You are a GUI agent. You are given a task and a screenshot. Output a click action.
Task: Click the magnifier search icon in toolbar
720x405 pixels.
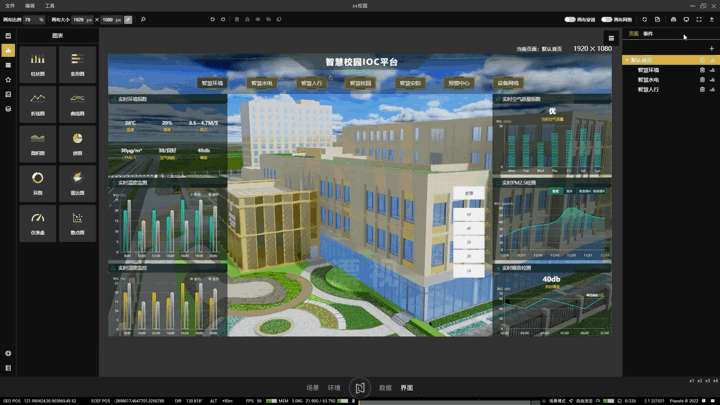click(143, 19)
